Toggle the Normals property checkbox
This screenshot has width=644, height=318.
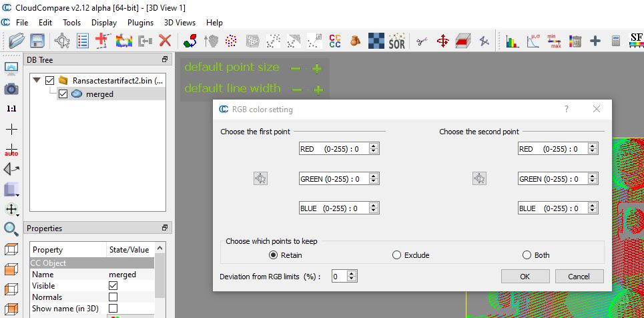[113, 297]
